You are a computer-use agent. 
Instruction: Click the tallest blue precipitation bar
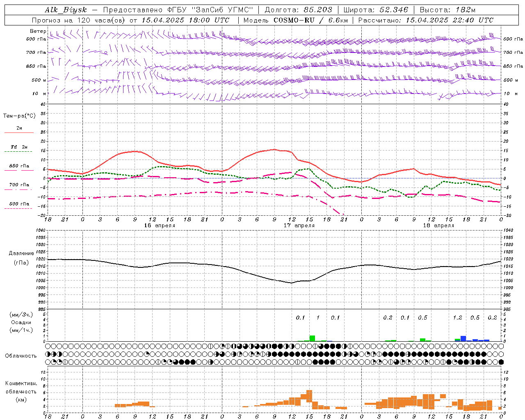(x=463, y=339)
